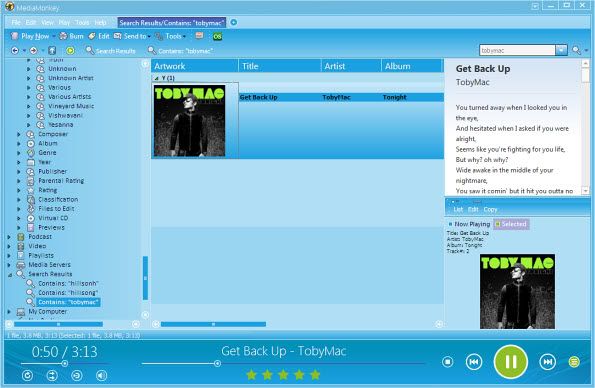Open the Edit menu in the menu bar
This screenshot has width=595, height=388.
(31, 22)
